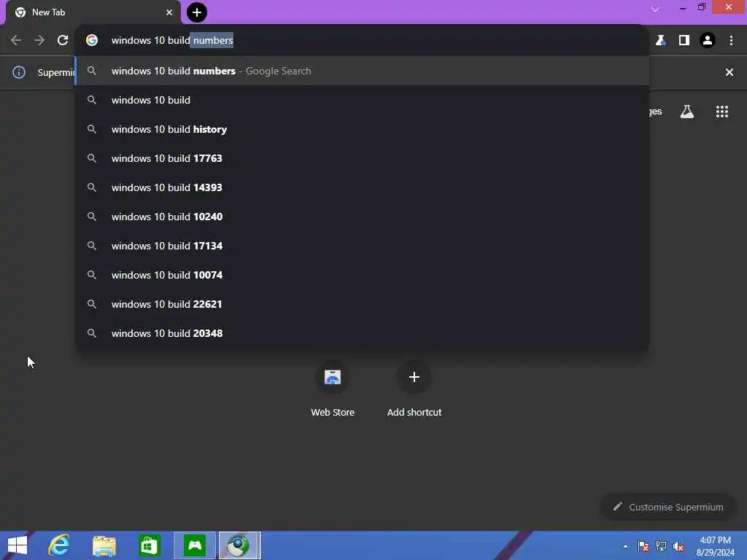Open File Explorer from the taskbar
Screen dimensions: 747x560
click(104, 545)
